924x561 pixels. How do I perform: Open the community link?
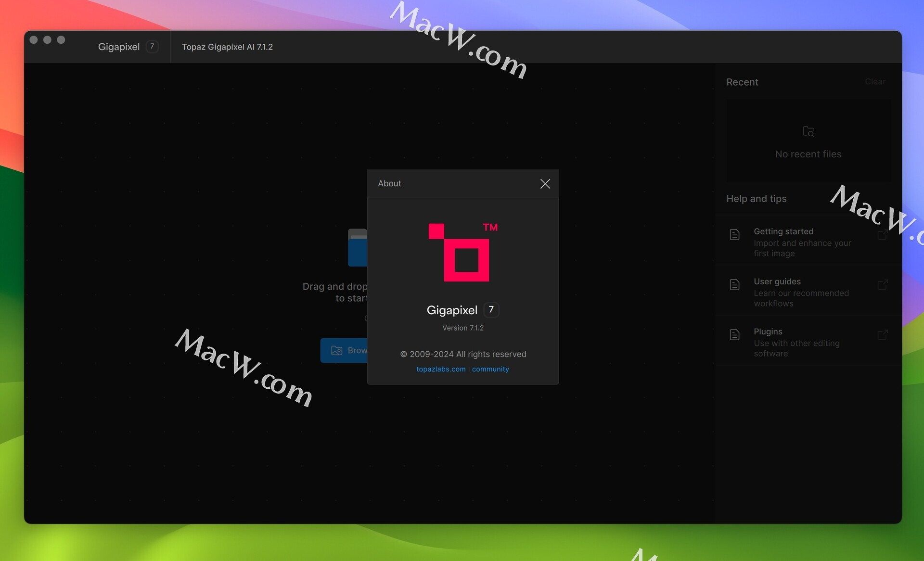point(490,369)
